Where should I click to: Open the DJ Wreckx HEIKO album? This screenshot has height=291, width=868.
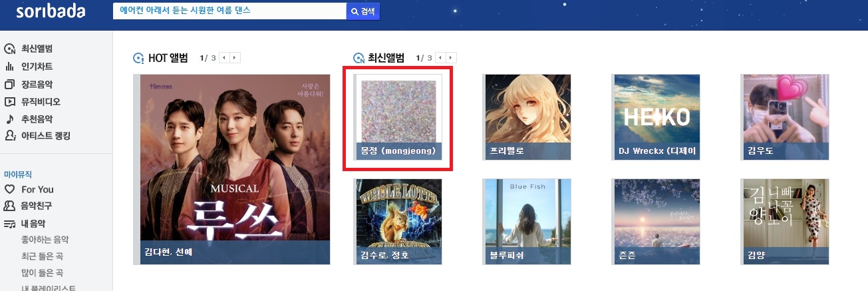(655, 117)
